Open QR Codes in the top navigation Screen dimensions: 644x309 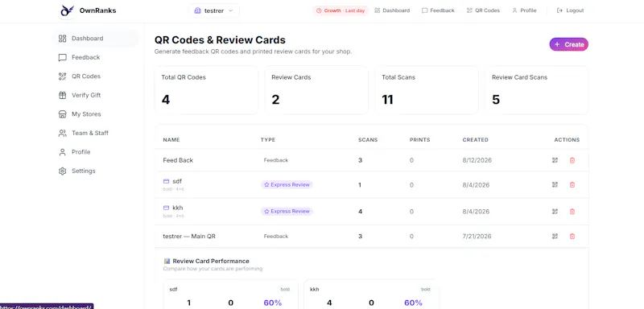[483, 10]
